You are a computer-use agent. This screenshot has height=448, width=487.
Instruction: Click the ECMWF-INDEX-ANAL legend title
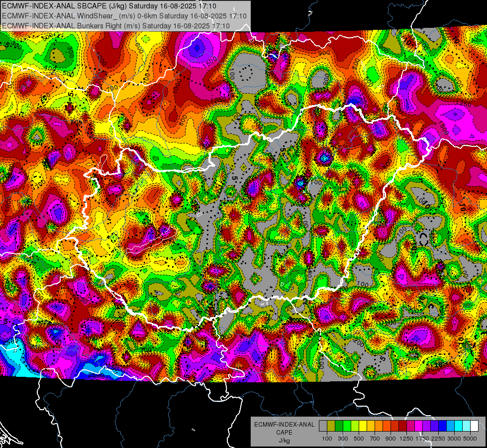click(284, 425)
